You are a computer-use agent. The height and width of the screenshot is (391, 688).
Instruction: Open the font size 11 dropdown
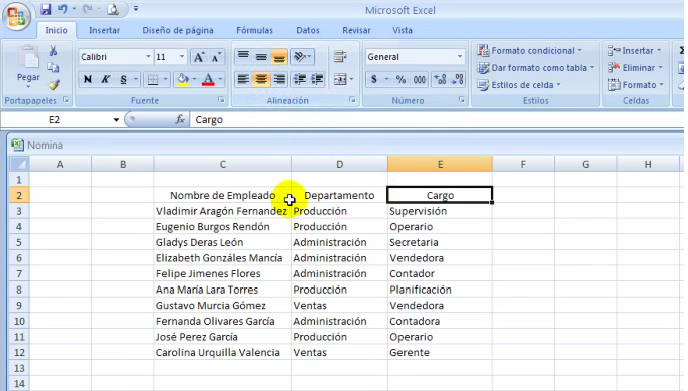coord(182,57)
